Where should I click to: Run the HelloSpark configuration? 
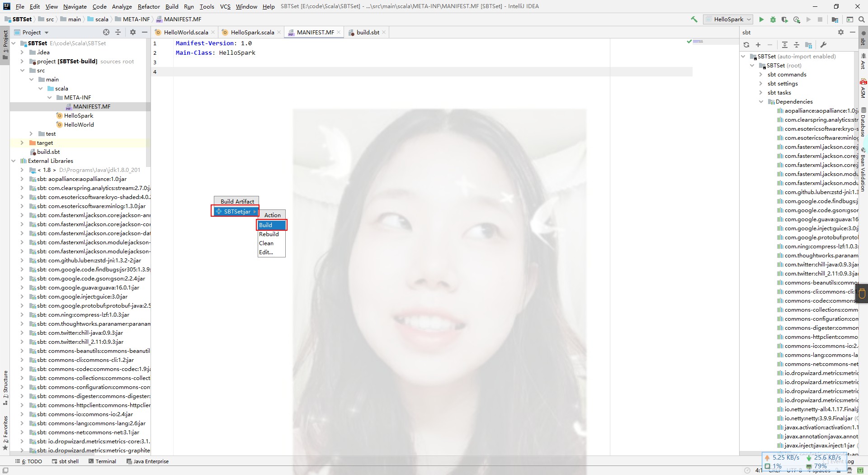click(761, 19)
